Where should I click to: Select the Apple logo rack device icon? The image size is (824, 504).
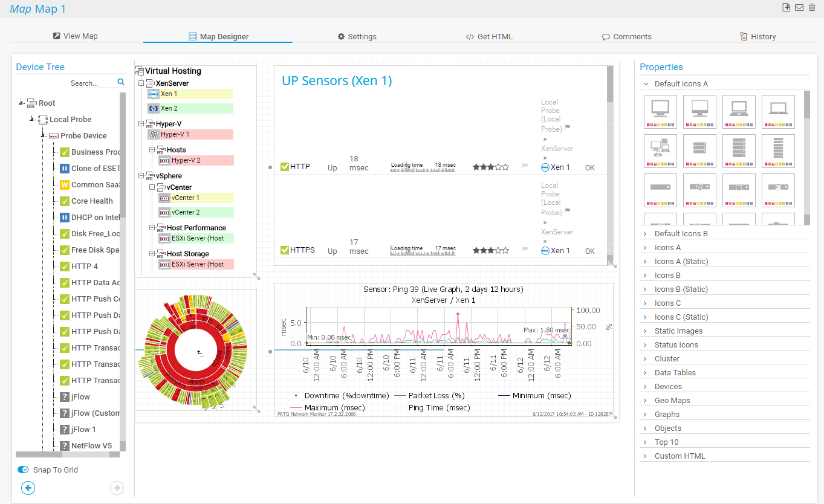pyautogui.click(x=739, y=189)
